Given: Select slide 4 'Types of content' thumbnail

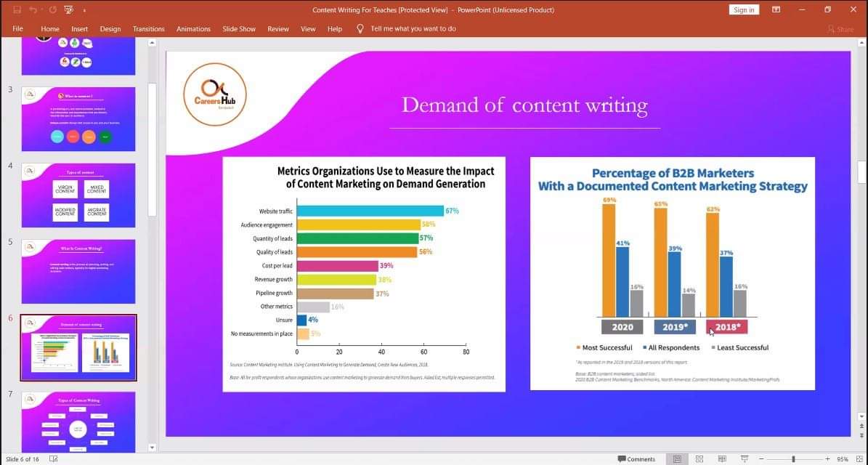Looking at the screenshot, I should coord(78,195).
